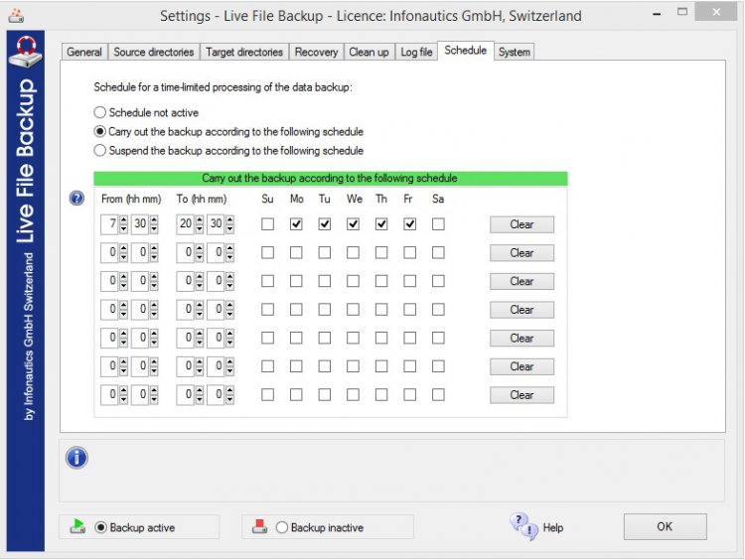Image resolution: width=745 pixels, height=560 pixels.
Task: Select 'Suspend the backup' radio option
Action: click(99, 151)
